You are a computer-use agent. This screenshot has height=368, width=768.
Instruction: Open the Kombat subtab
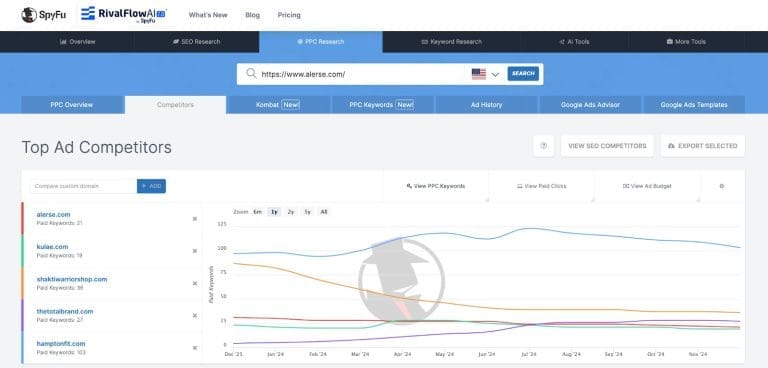[x=278, y=105]
